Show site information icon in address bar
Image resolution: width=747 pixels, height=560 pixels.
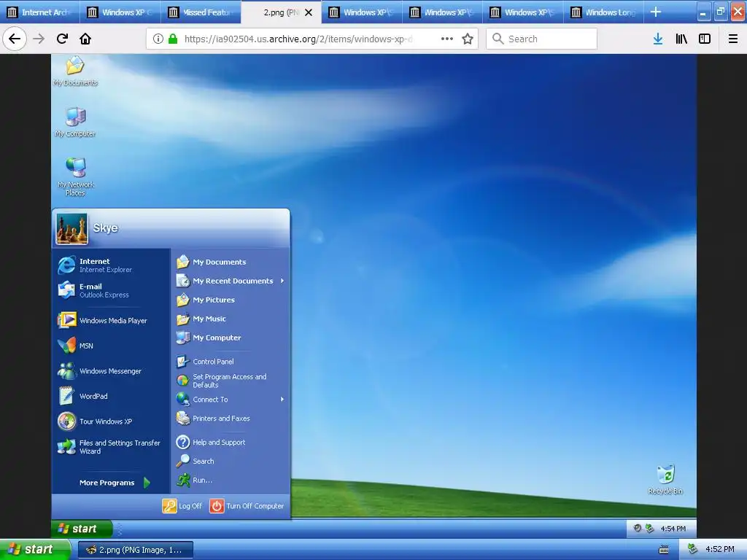(x=158, y=39)
